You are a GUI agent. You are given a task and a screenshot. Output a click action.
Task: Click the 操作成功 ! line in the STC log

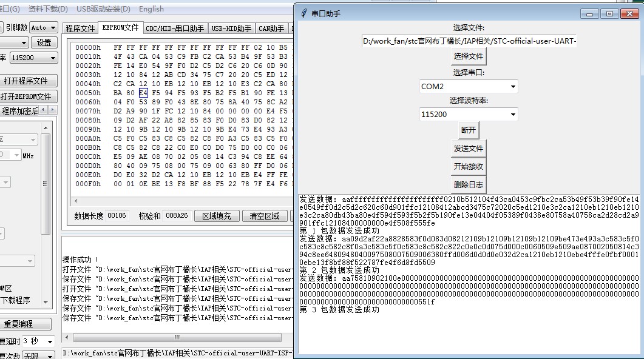(x=81, y=260)
